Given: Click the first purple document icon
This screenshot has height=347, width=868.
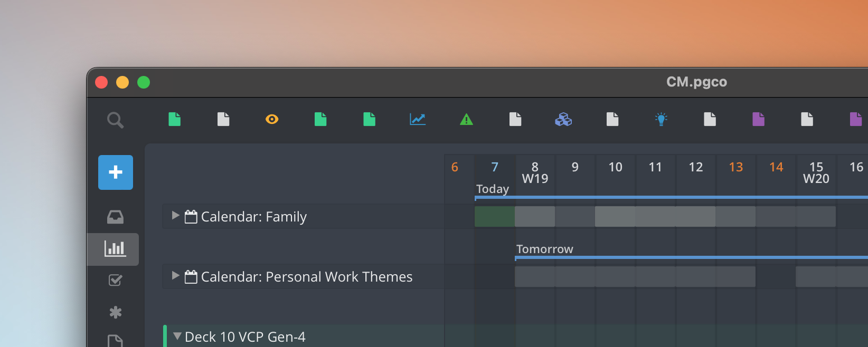Looking at the screenshot, I should (x=758, y=119).
